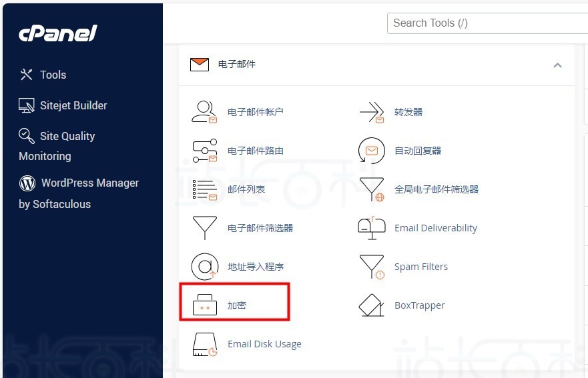Open Tools in the sidebar
588x378 pixels.
pos(53,75)
